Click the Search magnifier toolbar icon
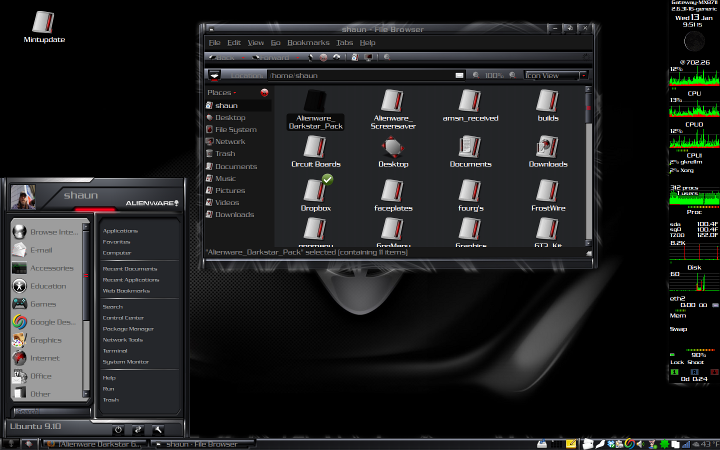720x450 pixels. (x=387, y=57)
